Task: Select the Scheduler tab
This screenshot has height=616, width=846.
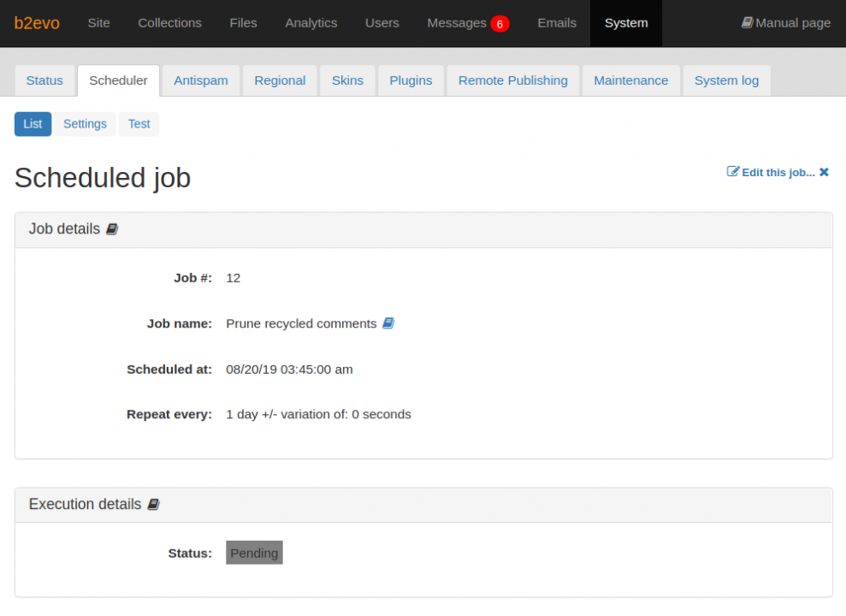Action: pyautogui.click(x=118, y=80)
